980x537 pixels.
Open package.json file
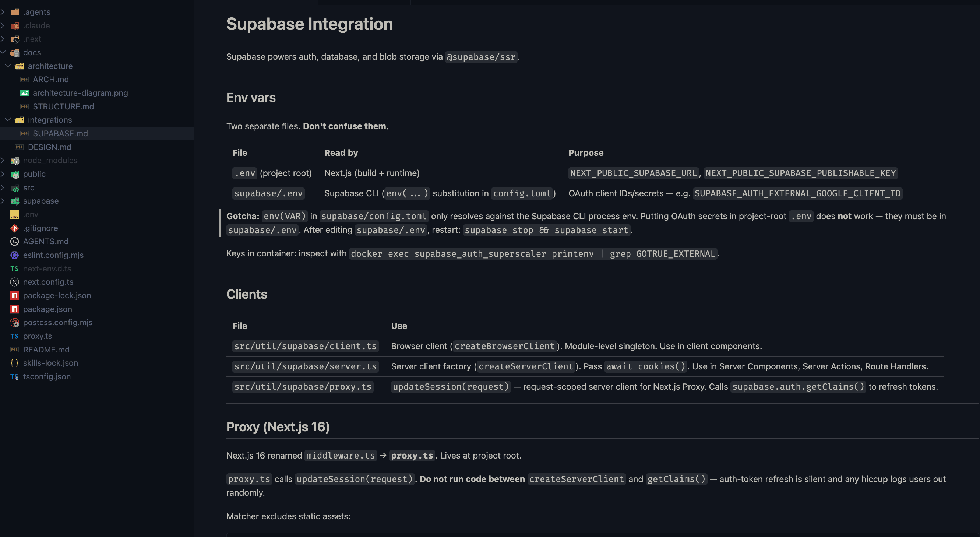(x=47, y=309)
